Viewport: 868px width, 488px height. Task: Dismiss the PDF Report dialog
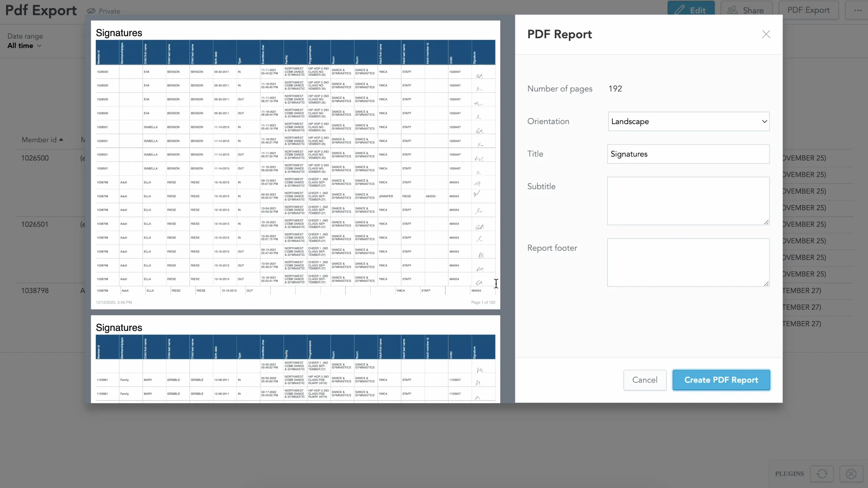(766, 34)
